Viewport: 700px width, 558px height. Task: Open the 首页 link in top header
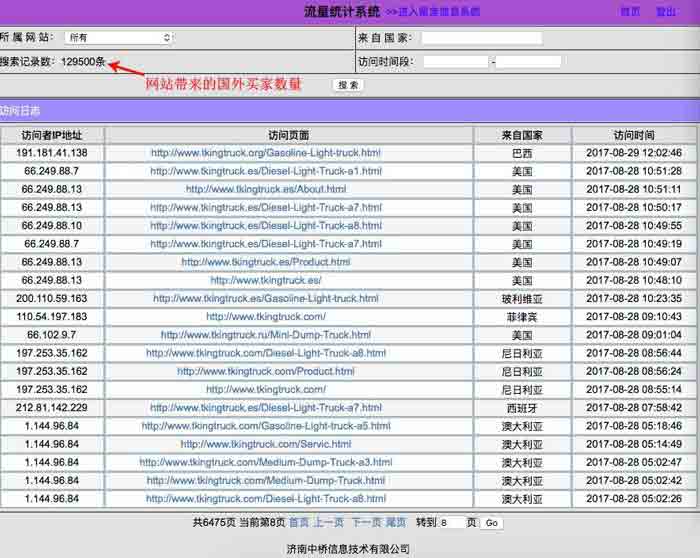pyautogui.click(x=630, y=12)
